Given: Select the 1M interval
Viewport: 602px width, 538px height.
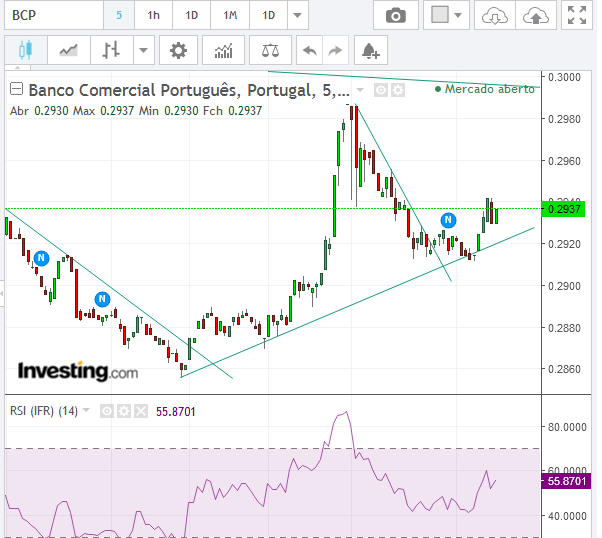Looking at the screenshot, I should [x=230, y=15].
